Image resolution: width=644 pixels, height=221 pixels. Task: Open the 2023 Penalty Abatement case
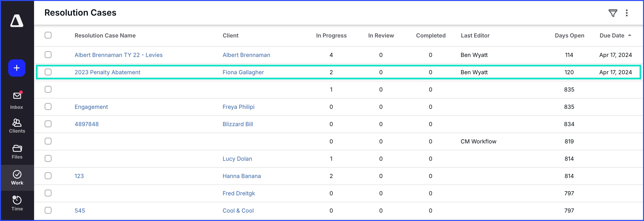107,72
